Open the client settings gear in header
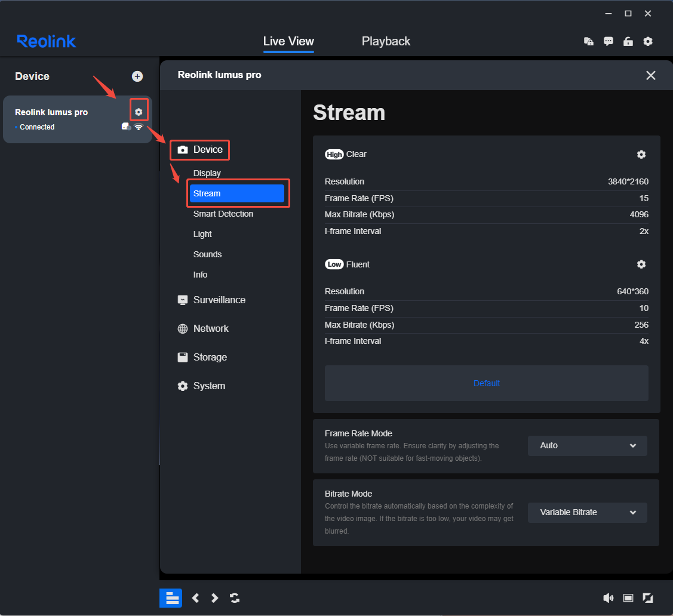The height and width of the screenshot is (616, 673). (x=648, y=41)
